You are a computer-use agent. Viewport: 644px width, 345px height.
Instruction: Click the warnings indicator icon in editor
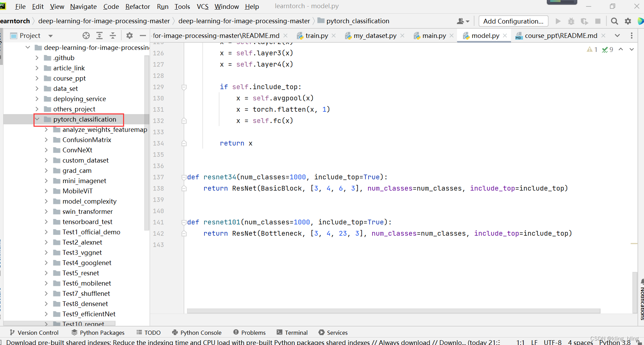[x=592, y=50]
